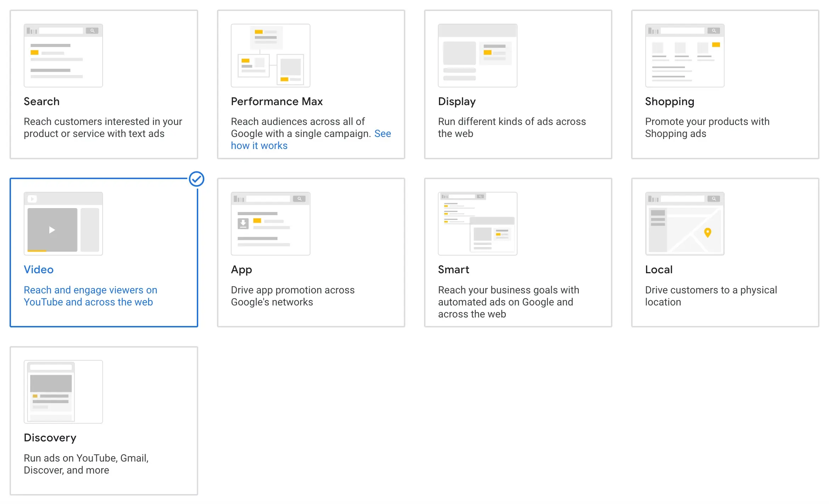829x504 pixels.
Task: Click the Shopping campaign illustration icon
Action: 685,56
